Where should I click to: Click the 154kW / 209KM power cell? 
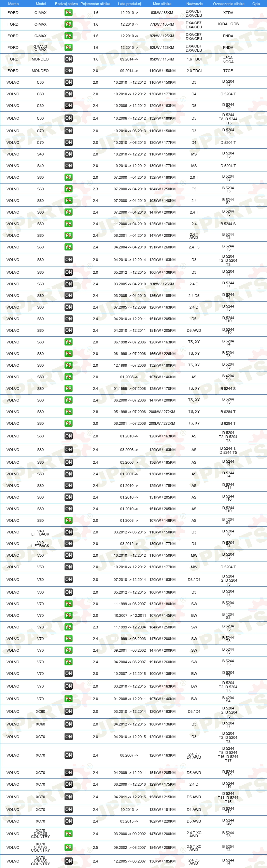point(162,847)
